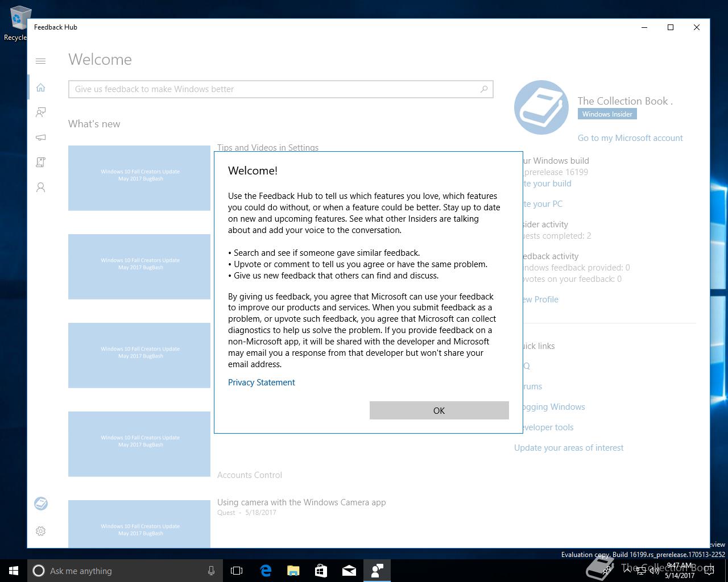Image resolution: width=728 pixels, height=582 pixels.
Task: Open Announcements megaphone icon in sidebar
Action: pyautogui.click(x=40, y=138)
